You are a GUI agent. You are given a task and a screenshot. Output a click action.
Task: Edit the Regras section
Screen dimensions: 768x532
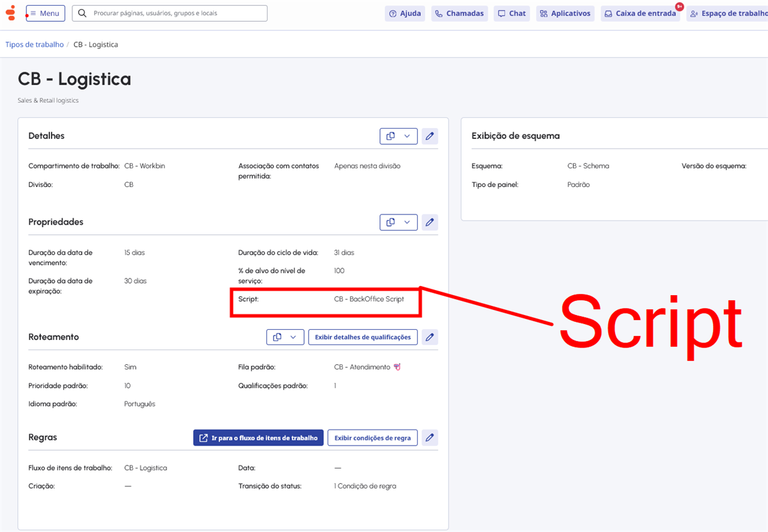pyautogui.click(x=430, y=438)
